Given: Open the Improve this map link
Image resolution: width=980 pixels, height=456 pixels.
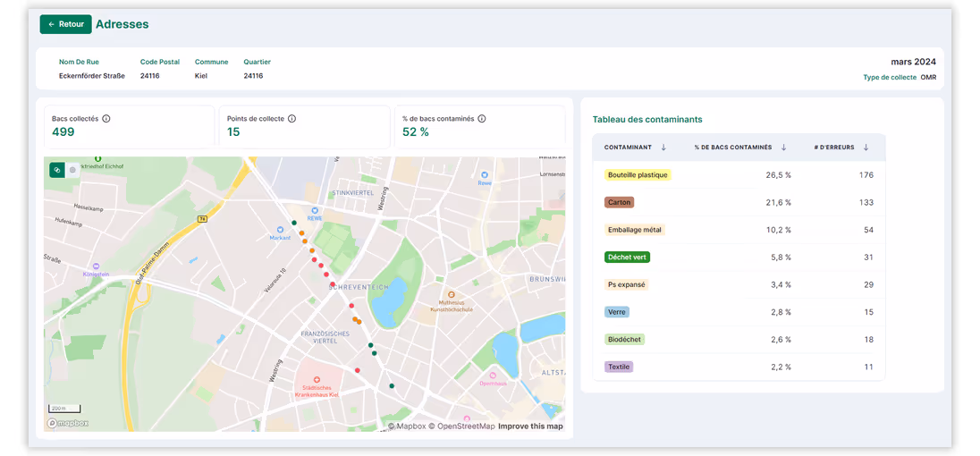Looking at the screenshot, I should click(x=530, y=426).
